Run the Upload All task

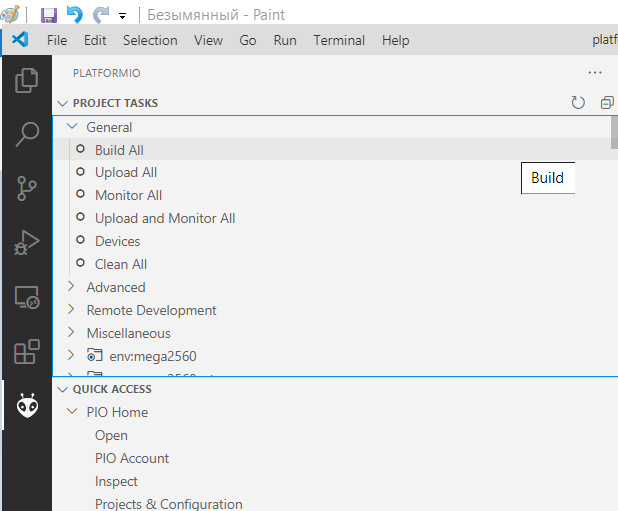126,173
